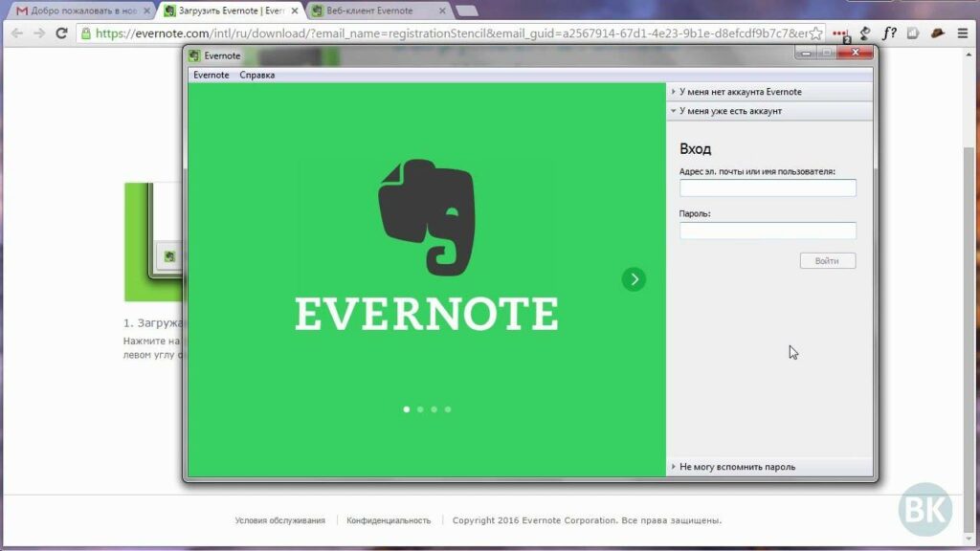The width and height of the screenshot is (980, 551).
Task: Bookmark this page with the star icon
Action: point(816,33)
